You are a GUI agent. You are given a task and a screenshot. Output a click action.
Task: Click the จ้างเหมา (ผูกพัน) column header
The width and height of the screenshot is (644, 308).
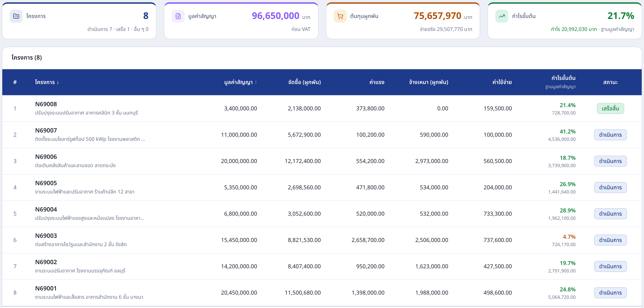point(428,82)
